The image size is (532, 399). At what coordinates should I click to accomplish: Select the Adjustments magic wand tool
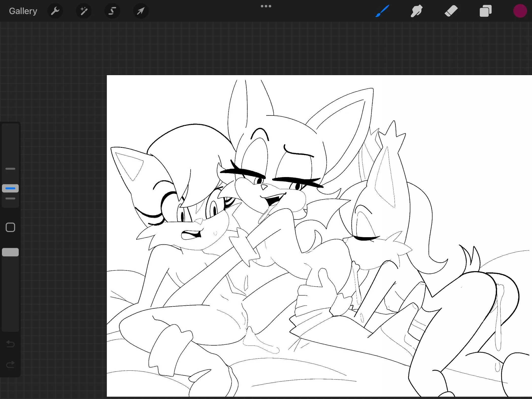tap(84, 11)
